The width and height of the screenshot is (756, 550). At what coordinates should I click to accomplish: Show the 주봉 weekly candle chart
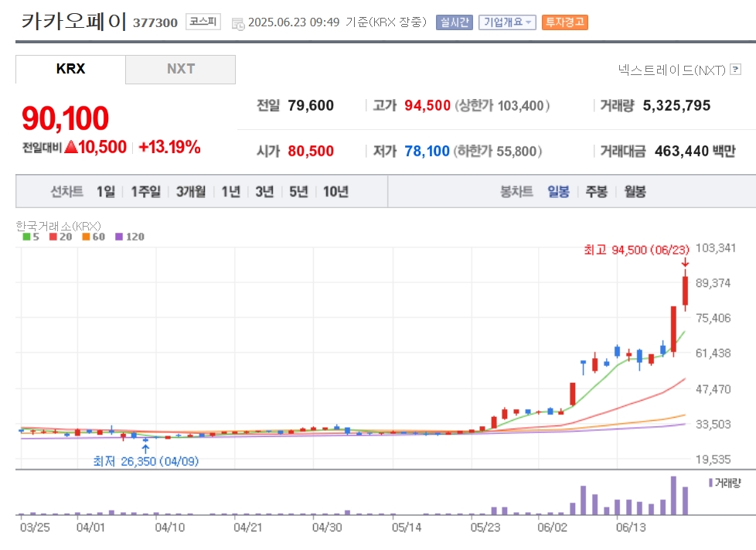tap(597, 192)
